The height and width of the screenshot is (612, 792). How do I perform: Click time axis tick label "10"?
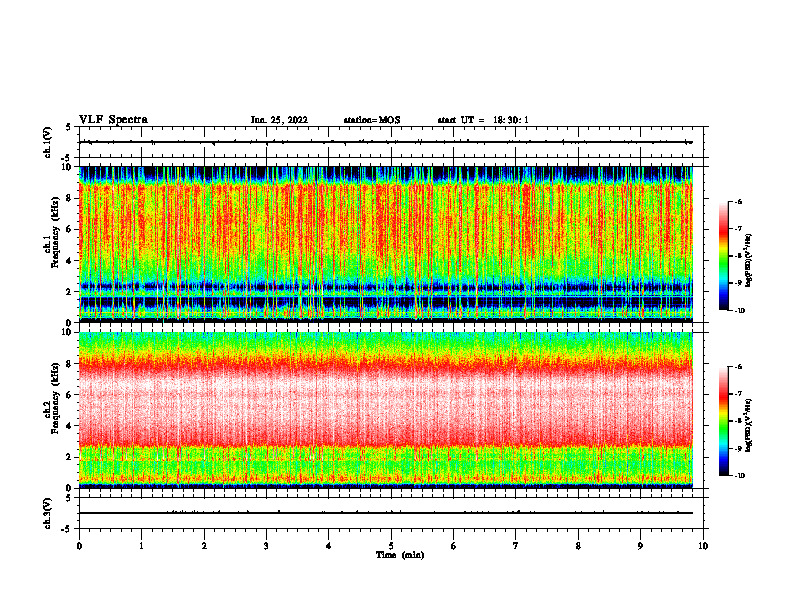pyautogui.click(x=703, y=546)
